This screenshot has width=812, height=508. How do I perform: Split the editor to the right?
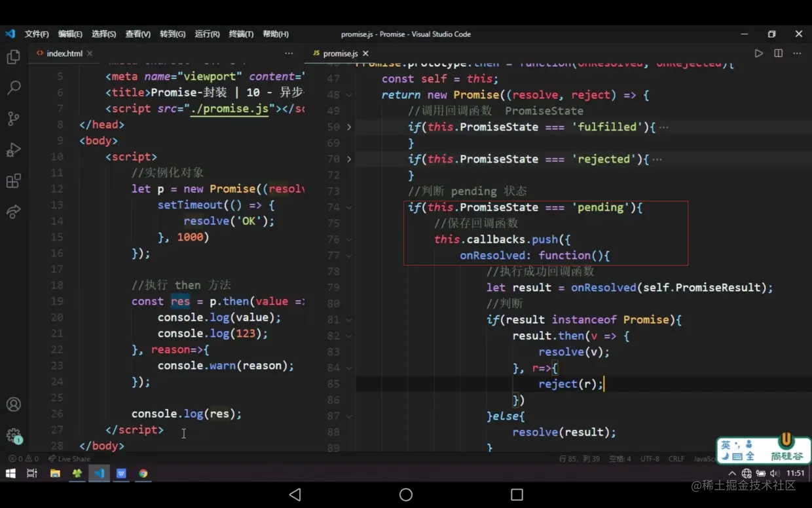pos(778,54)
